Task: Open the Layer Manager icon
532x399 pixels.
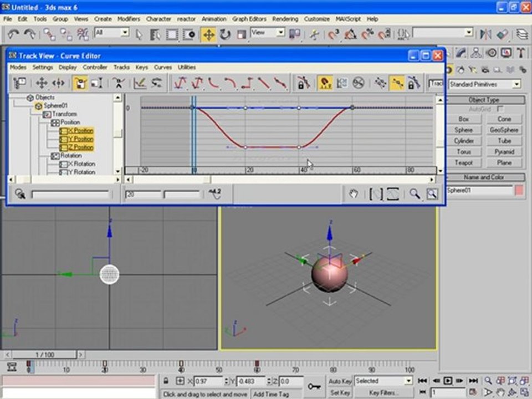Action: [522, 34]
